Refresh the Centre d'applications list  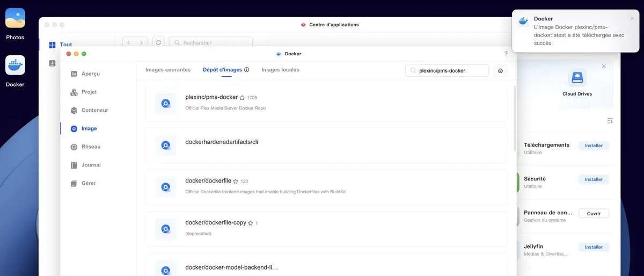click(158, 42)
